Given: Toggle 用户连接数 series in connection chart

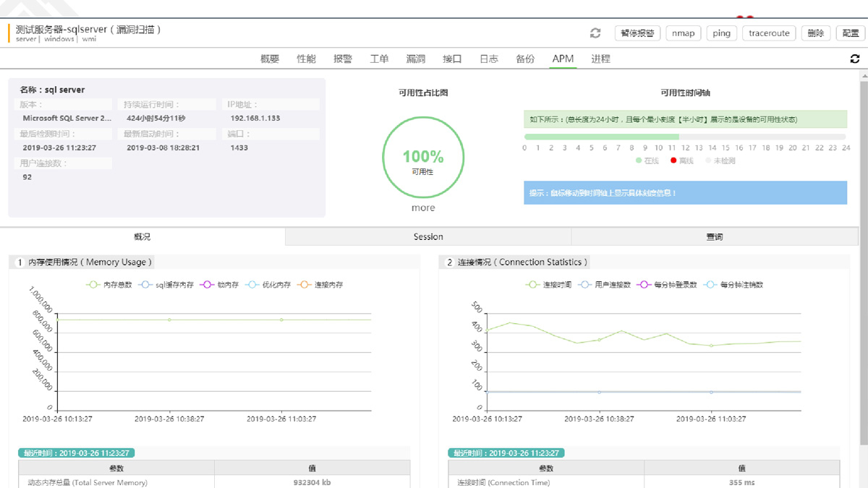Looking at the screenshot, I should 605,285.
